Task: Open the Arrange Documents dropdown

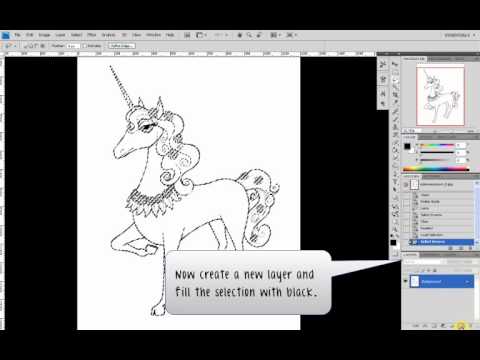Action: click(275, 35)
